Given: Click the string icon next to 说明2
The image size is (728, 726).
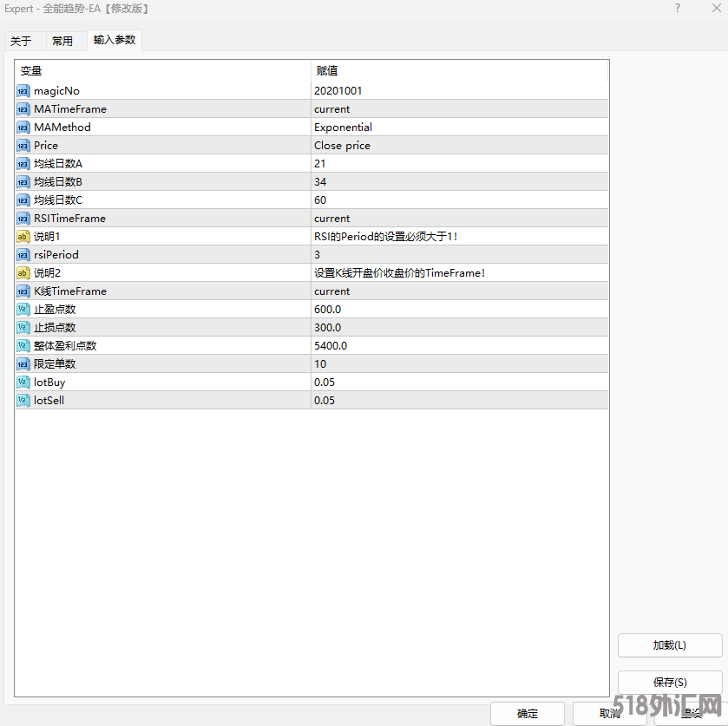Looking at the screenshot, I should [x=23, y=273].
